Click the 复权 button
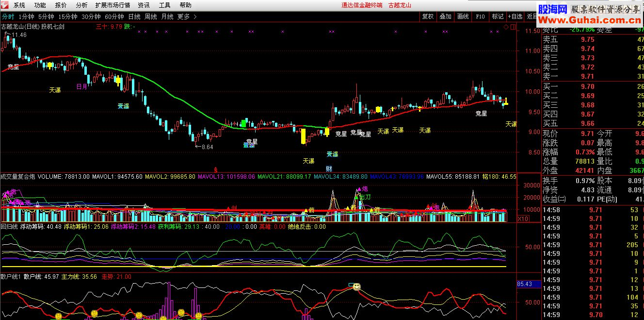This screenshot has width=644, height=320. tap(428, 17)
